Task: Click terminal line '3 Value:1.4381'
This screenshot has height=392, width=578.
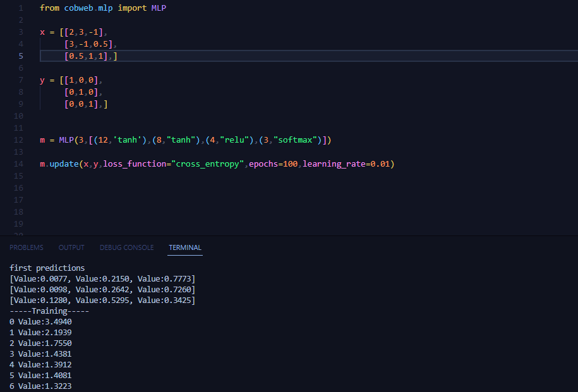Action: coord(40,353)
